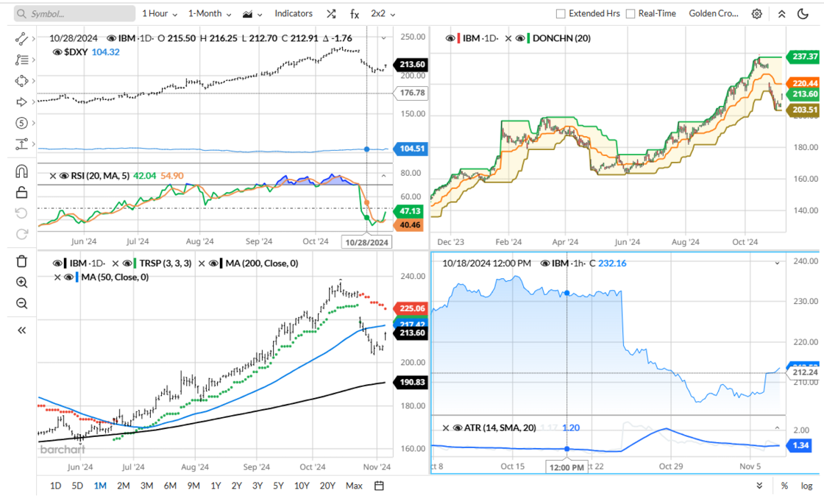The height and width of the screenshot is (504, 824).
Task: Switch to the 5Y timeframe
Action: [x=277, y=486]
